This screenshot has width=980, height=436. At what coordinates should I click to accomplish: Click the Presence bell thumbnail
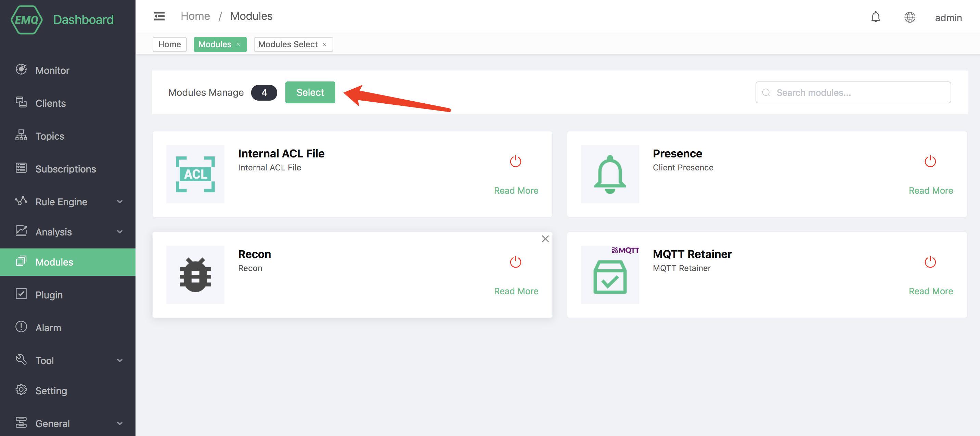[x=610, y=174]
